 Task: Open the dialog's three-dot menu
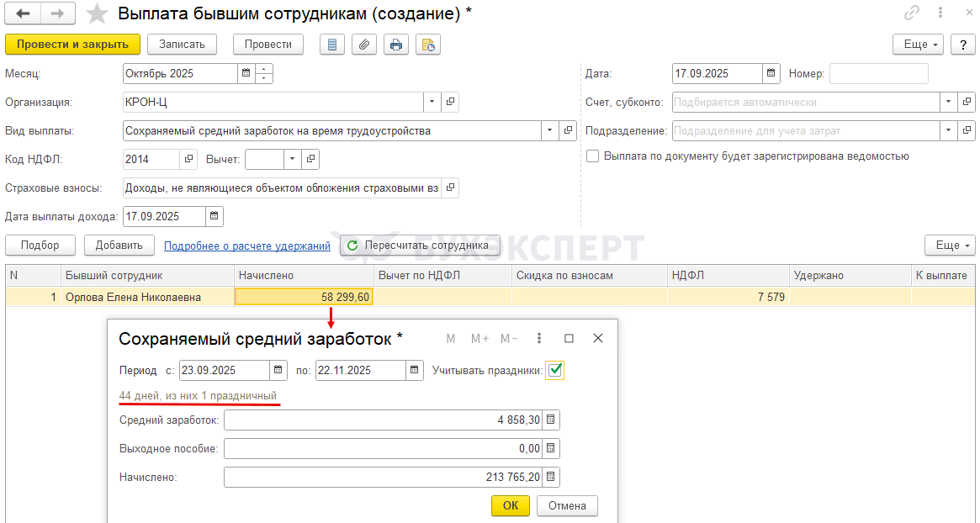[538, 338]
